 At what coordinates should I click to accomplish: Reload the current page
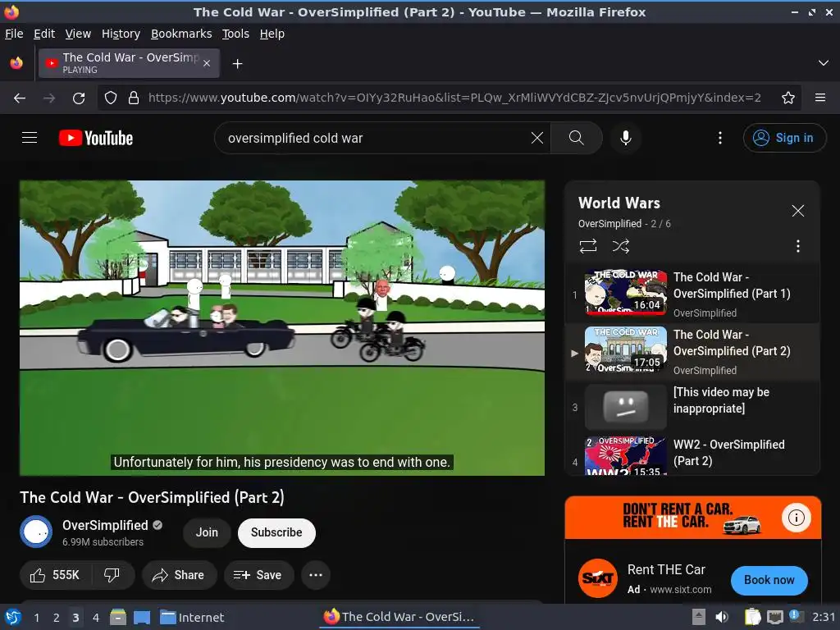(x=79, y=98)
